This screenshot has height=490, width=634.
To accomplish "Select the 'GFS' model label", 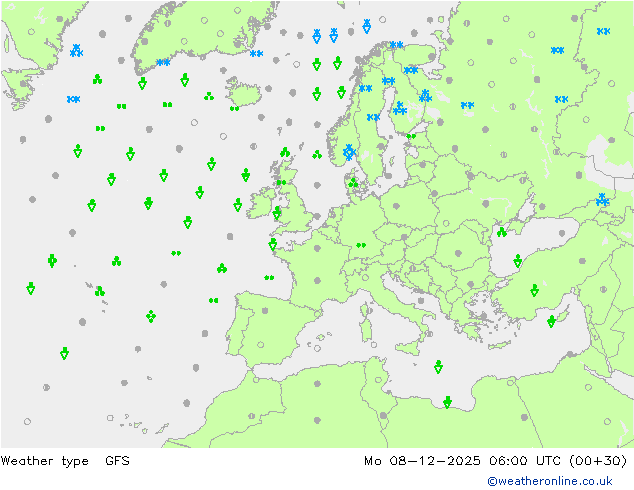I will pos(117,460).
